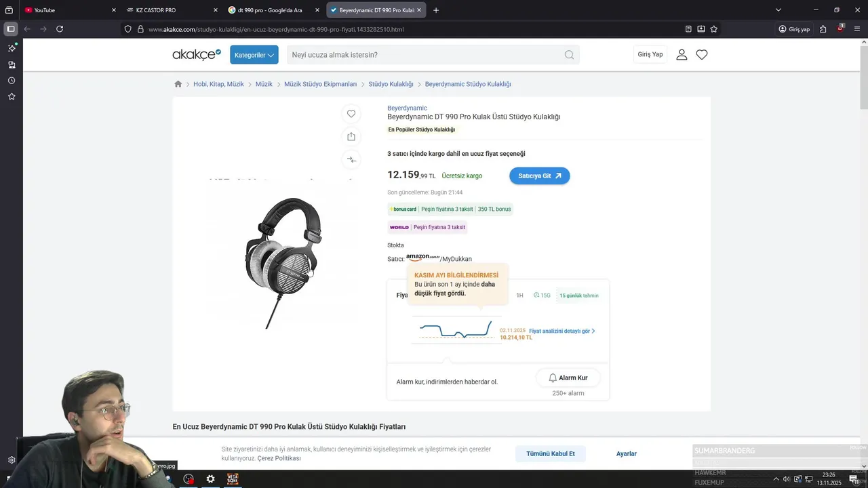Open the user profile icon

pos(682,55)
